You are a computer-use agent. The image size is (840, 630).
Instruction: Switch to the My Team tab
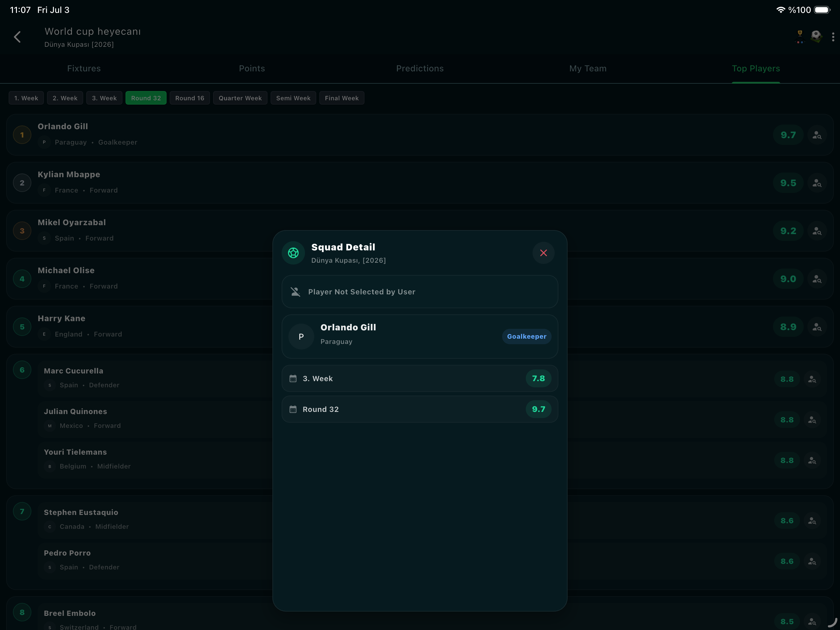tap(588, 68)
